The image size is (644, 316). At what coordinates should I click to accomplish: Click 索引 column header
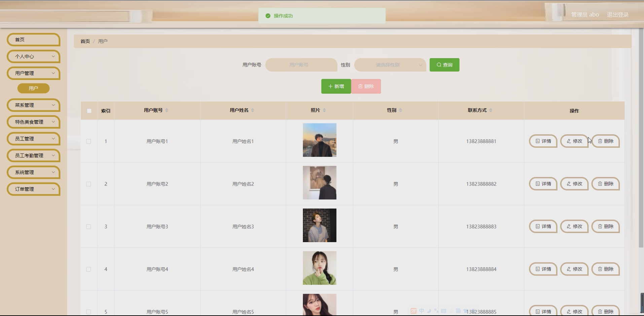pos(106,110)
